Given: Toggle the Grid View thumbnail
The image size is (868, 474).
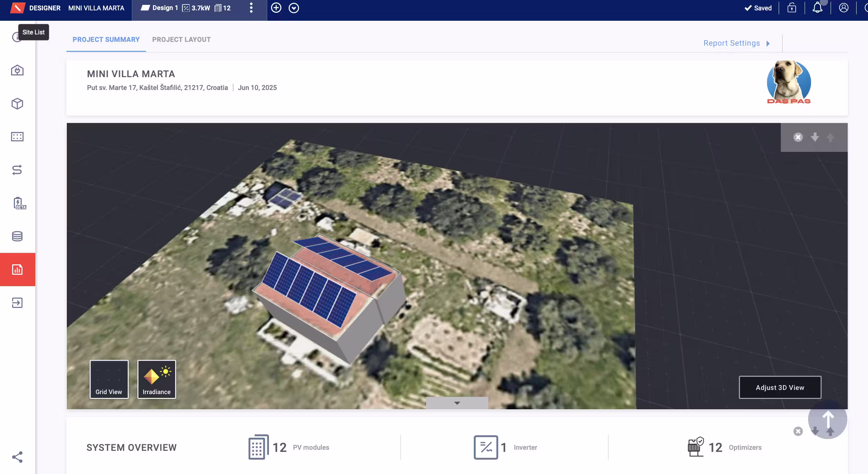Looking at the screenshot, I should 109,380.
